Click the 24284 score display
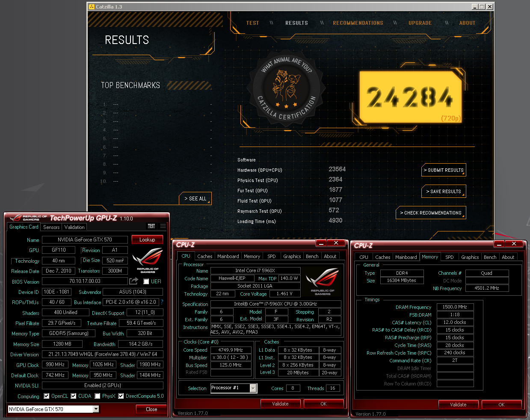This screenshot has height=420, width=530. (x=410, y=97)
